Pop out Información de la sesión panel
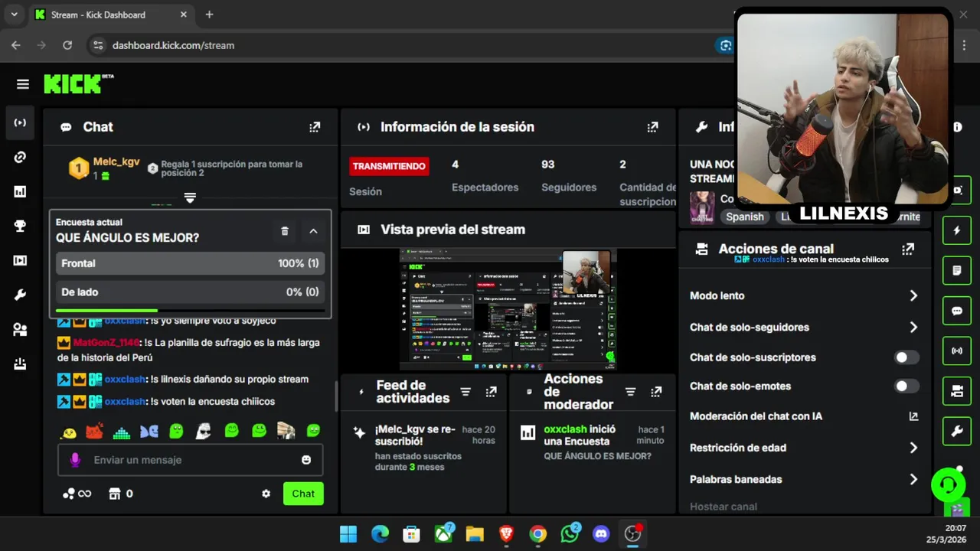This screenshot has width=980, height=551. (x=652, y=127)
